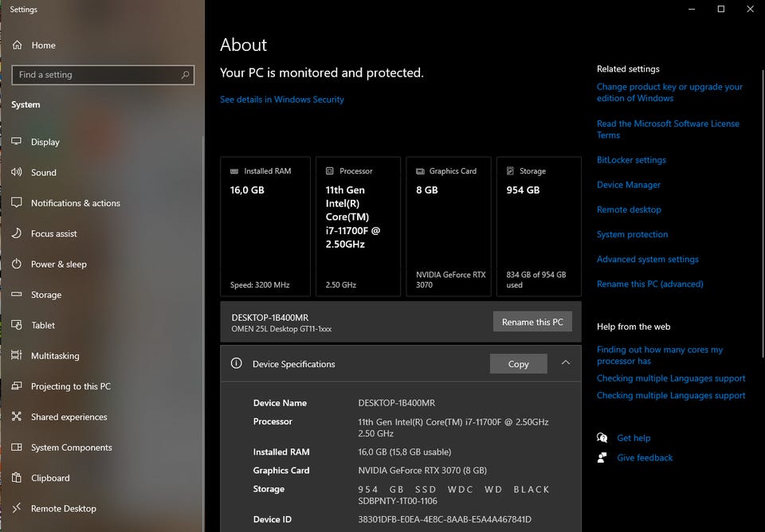Open Device Manager link

point(629,185)
